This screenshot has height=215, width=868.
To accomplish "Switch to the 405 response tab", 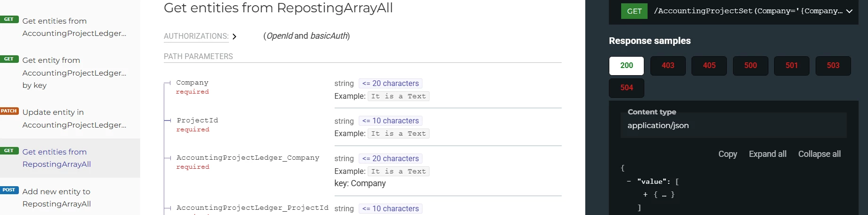I will (709, 66).
